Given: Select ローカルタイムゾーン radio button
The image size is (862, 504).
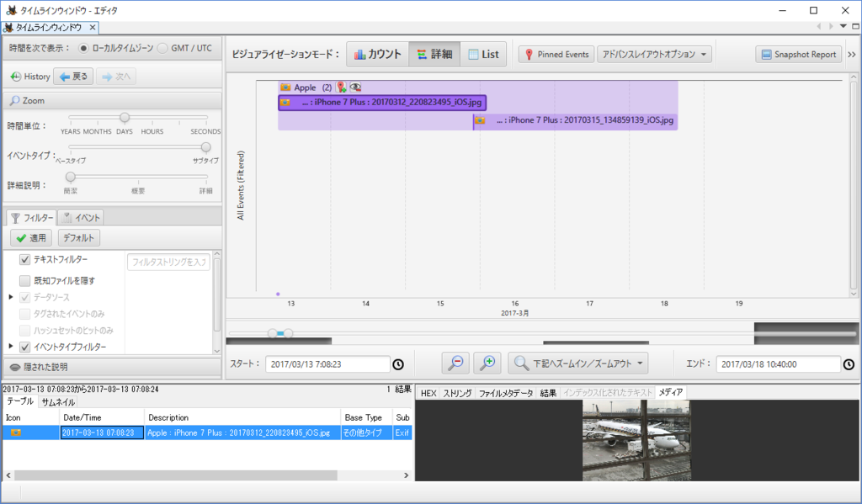Looking at the screenshot, I should 83,48.
